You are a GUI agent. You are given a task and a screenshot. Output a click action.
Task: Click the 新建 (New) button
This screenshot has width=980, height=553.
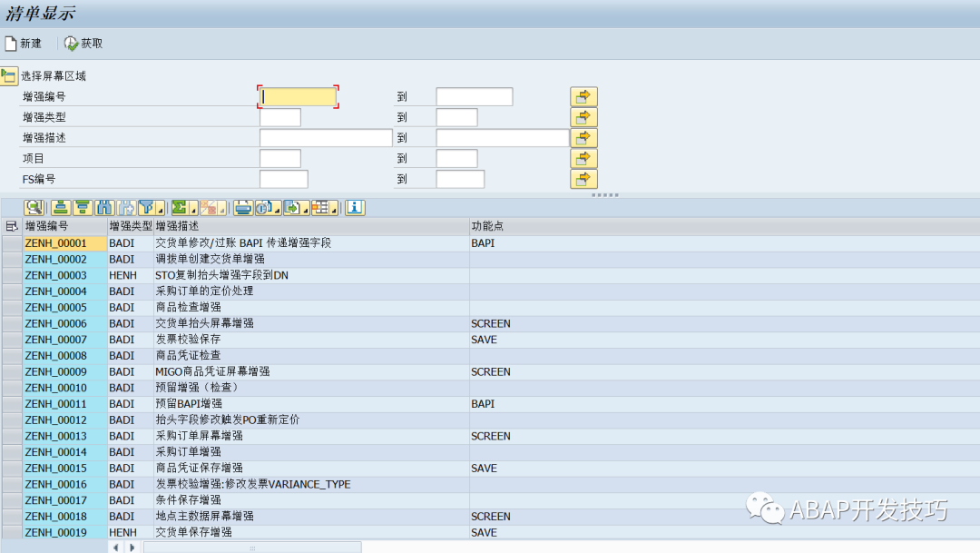coord(23,44)
